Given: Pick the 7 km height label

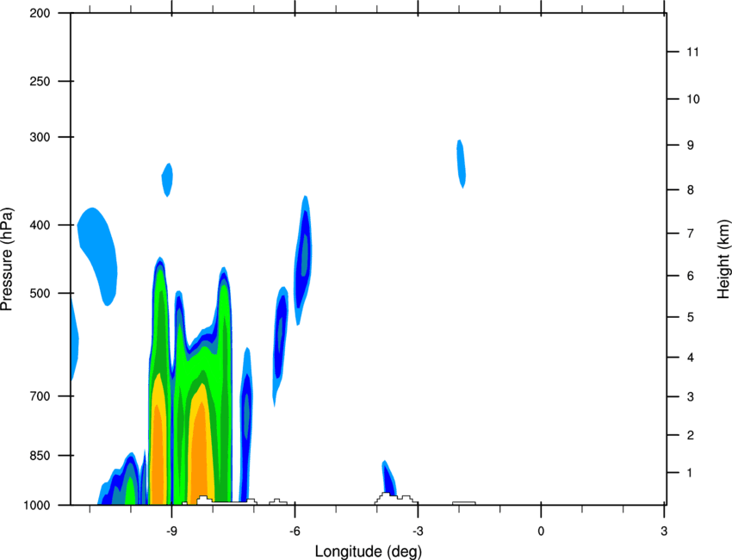Looking at the screenshot, I should (691, 233).
